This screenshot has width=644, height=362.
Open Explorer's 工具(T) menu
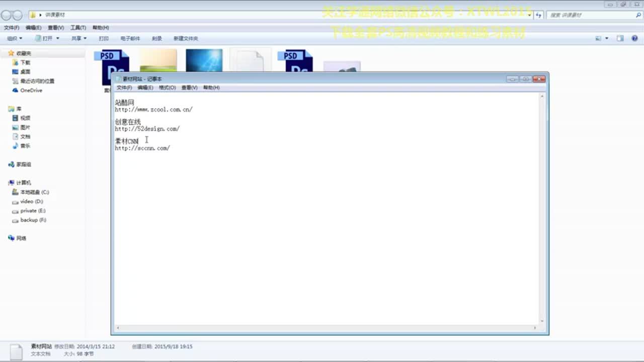pyautogui.click(x=78, y=28)
